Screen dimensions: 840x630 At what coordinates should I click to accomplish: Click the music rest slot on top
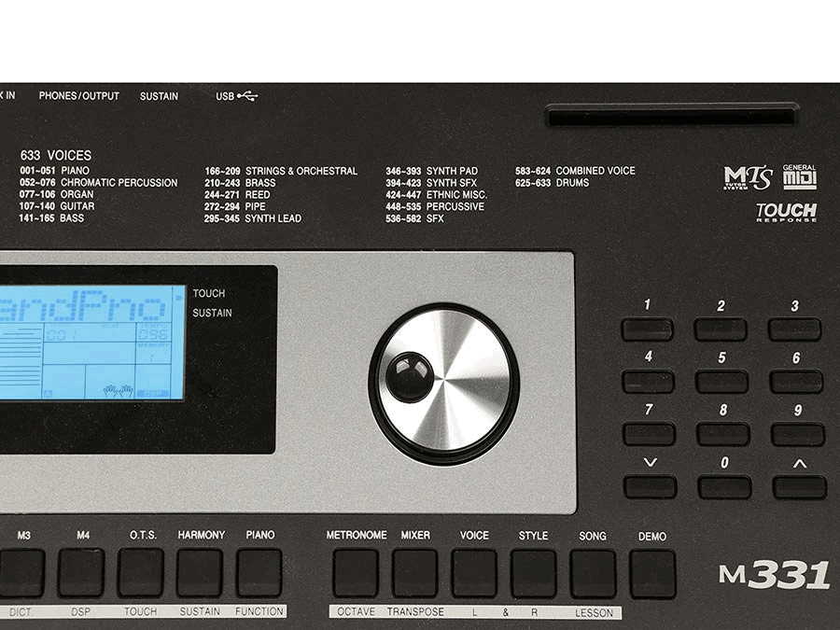[672, 116]
